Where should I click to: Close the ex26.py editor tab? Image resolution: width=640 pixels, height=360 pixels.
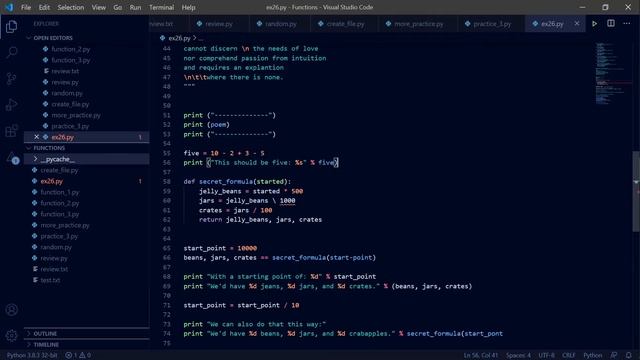coord(577,24)
